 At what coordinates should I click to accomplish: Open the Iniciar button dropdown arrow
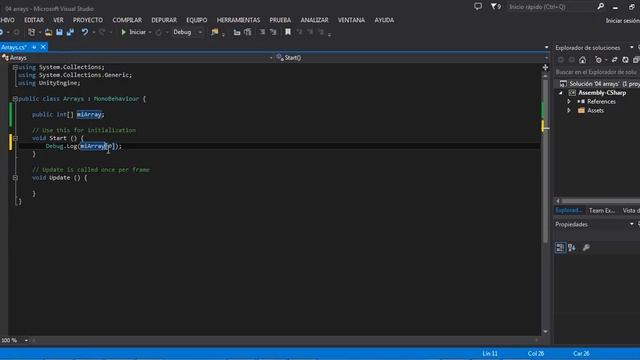click(150, 32)
